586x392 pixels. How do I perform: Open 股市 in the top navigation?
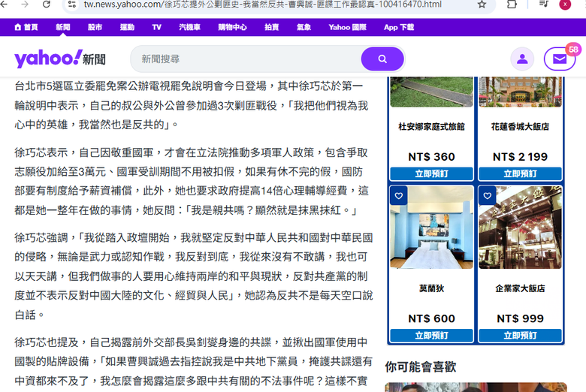pos(95,27)
